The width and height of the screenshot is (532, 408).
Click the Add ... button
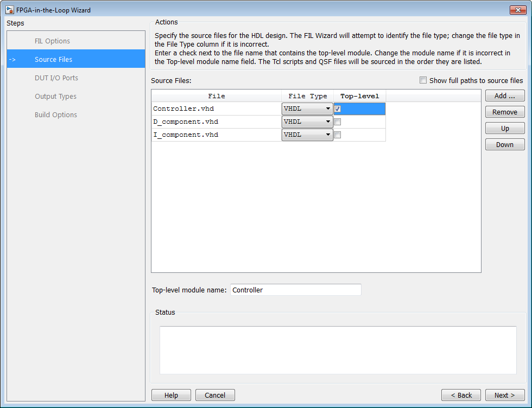tap(504, 96)
